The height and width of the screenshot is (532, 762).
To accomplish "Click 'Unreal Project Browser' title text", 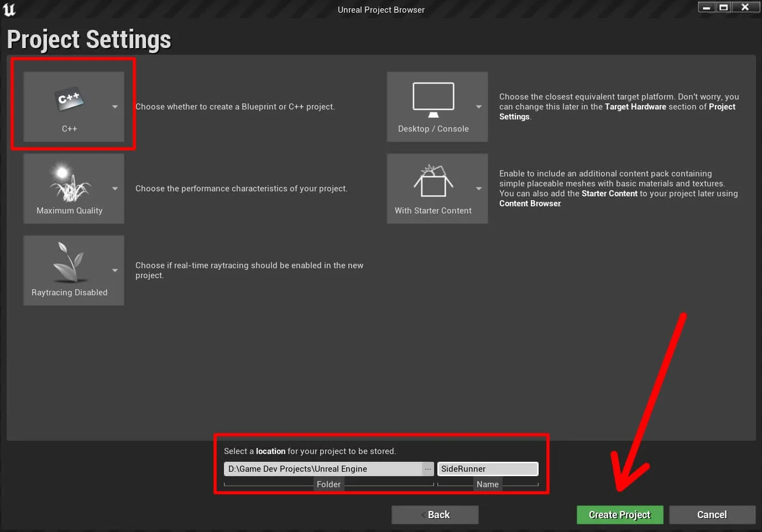I will (381, 10).
